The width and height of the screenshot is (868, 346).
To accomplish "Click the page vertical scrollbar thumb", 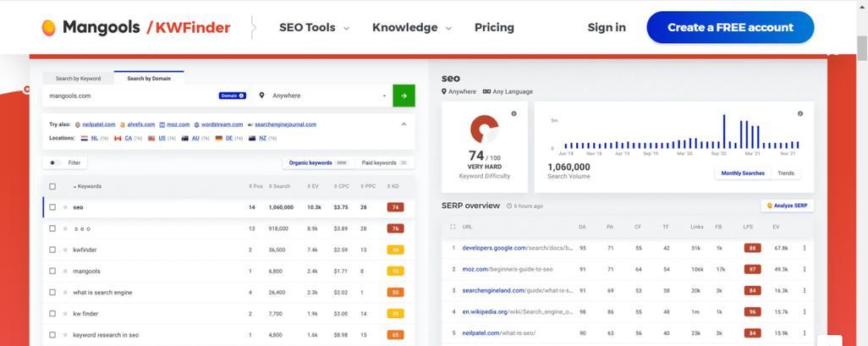I will pos(862,48).
